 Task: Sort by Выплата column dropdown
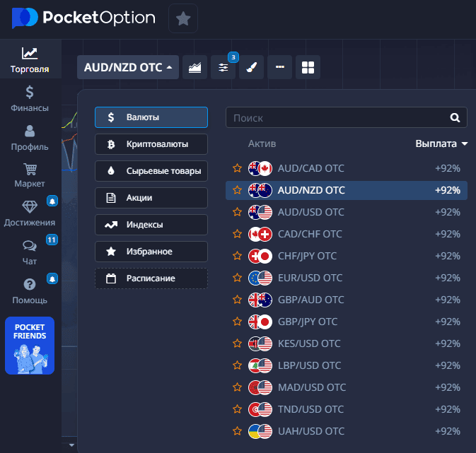click(441, 143)
